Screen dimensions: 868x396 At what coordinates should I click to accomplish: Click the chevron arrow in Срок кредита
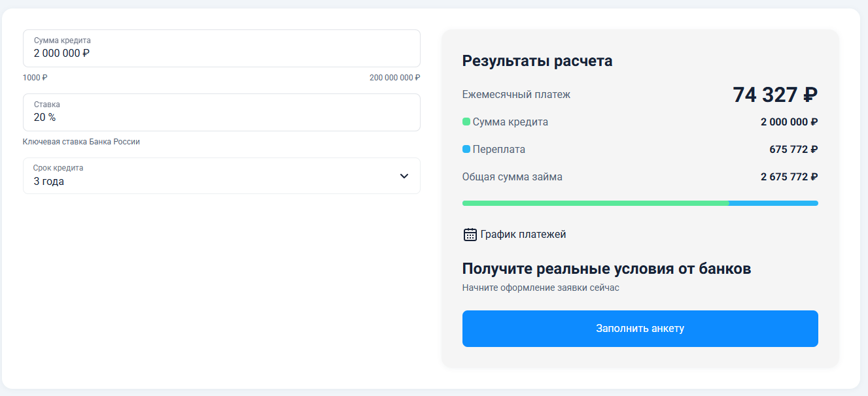[x=404, y=176]
